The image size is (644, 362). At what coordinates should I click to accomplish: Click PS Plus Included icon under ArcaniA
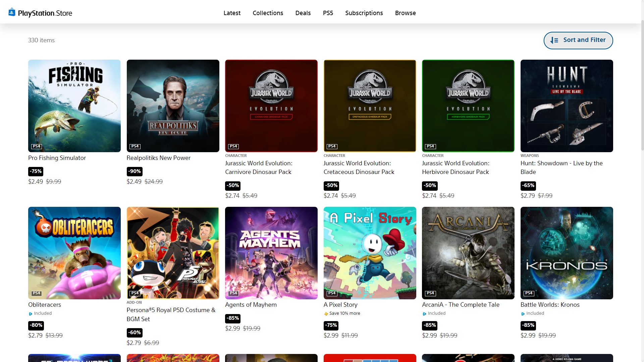pyautogui.click(x=424, y=314)
